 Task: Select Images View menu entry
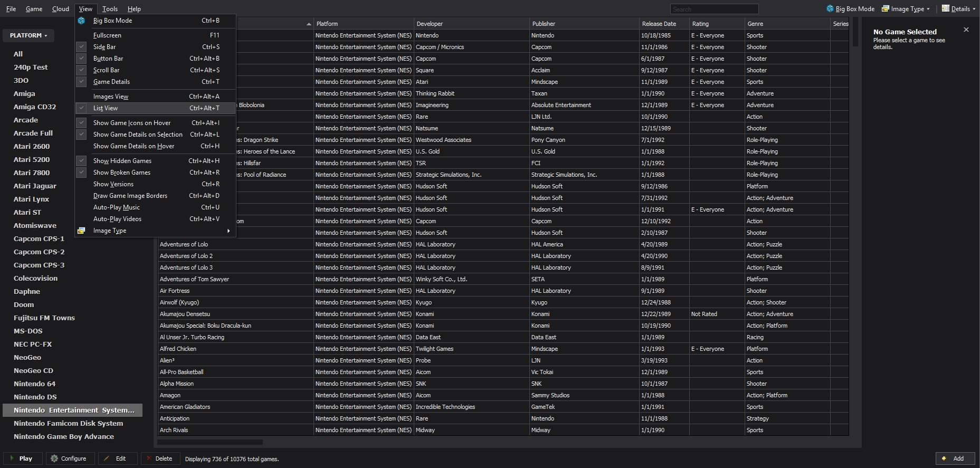coord(156,97)
